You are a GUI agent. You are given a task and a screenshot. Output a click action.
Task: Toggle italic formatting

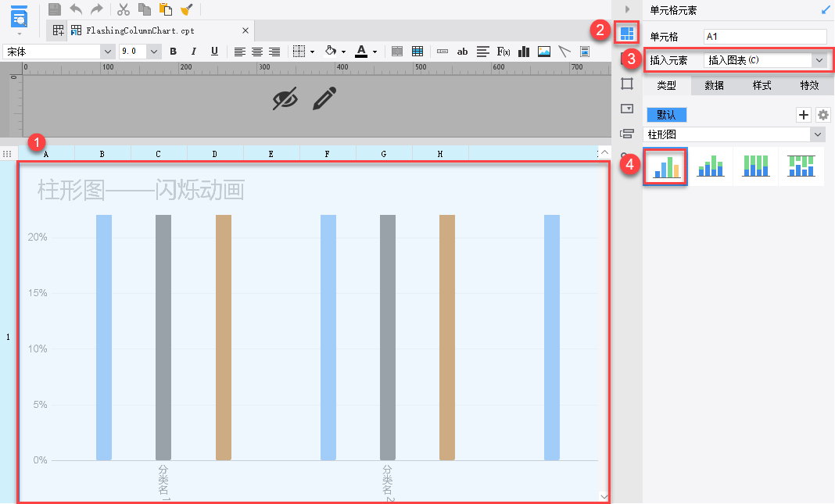(193, 51)
